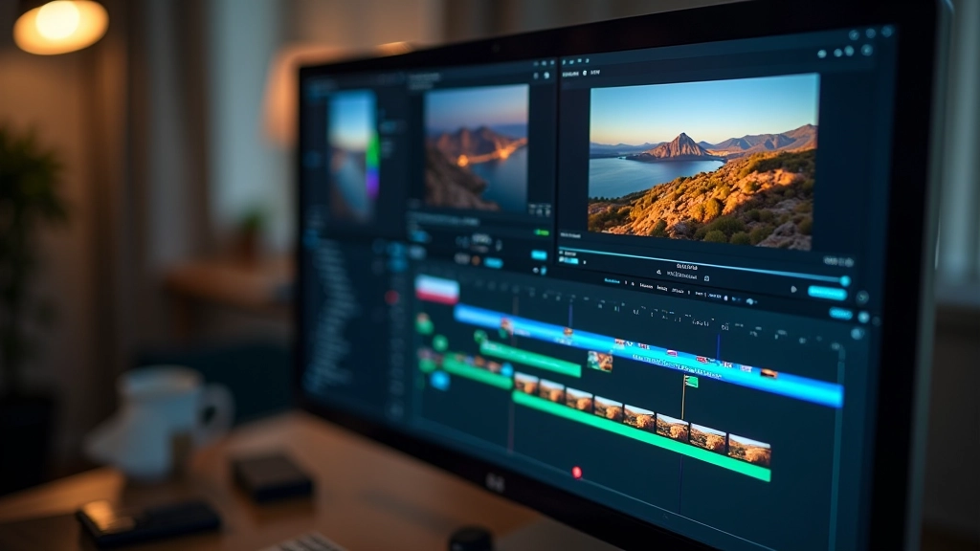Click the first filmstrip frame thumbnail
This screenshot has width=980, height=551.
526,384
